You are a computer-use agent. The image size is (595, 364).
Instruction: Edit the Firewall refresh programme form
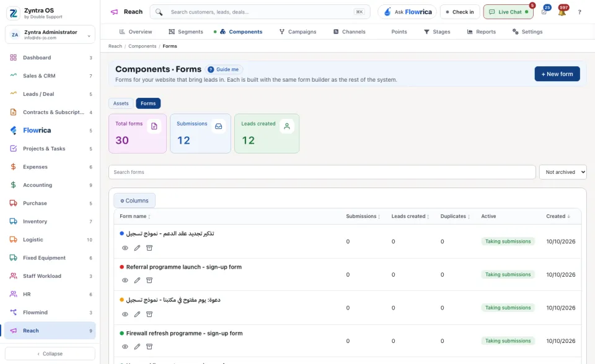137,347
